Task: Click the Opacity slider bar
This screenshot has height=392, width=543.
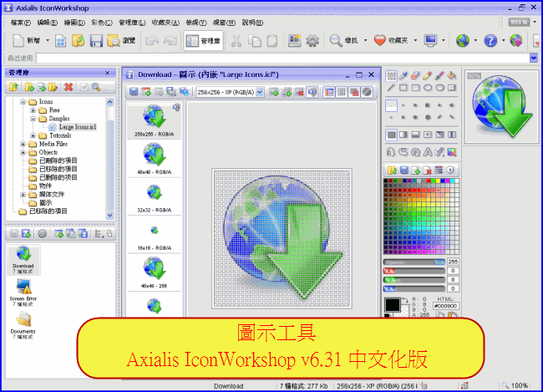Action: click(x=414, y=262)
